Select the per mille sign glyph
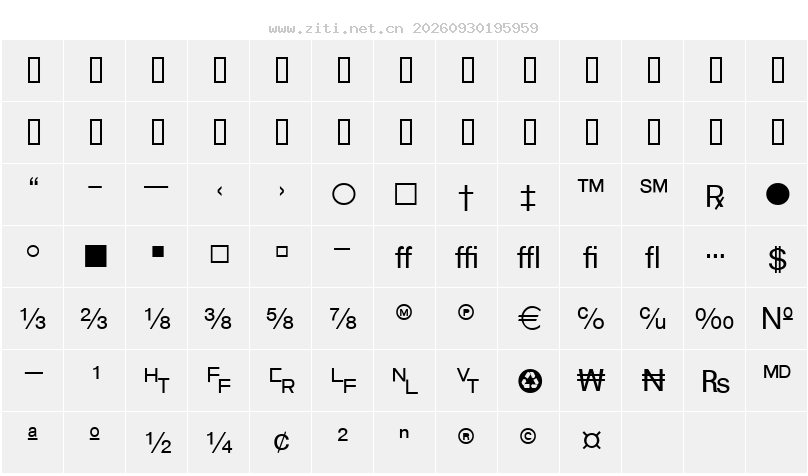The width and height of the screenshot is (808, 476). [x=714, y=319]
